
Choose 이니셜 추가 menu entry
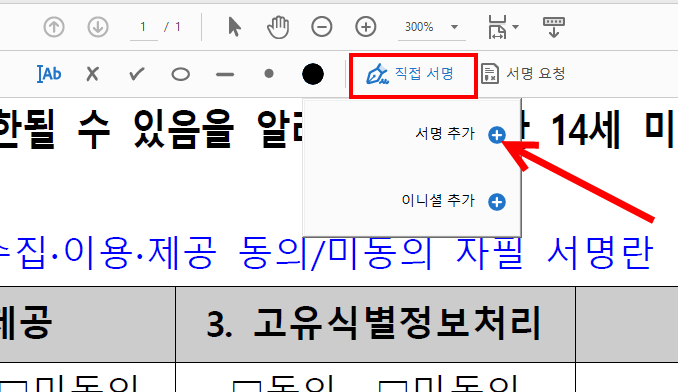(x=438, y=201)
